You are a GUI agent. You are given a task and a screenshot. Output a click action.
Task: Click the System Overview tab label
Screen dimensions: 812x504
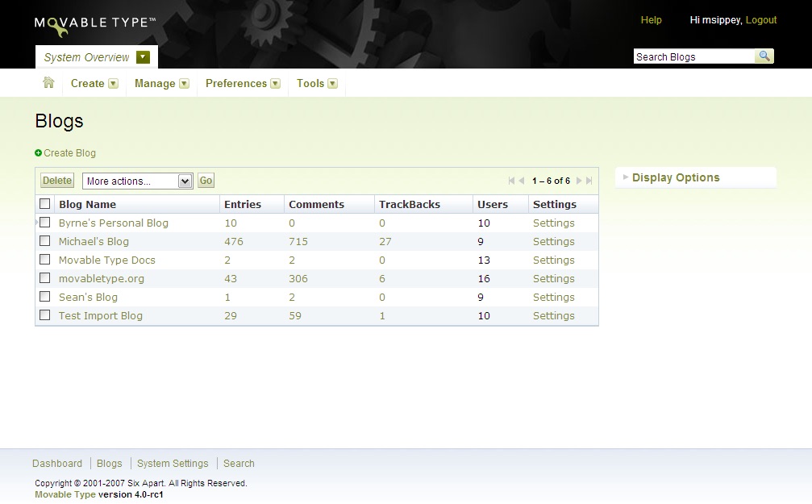(x=86, y=57)
